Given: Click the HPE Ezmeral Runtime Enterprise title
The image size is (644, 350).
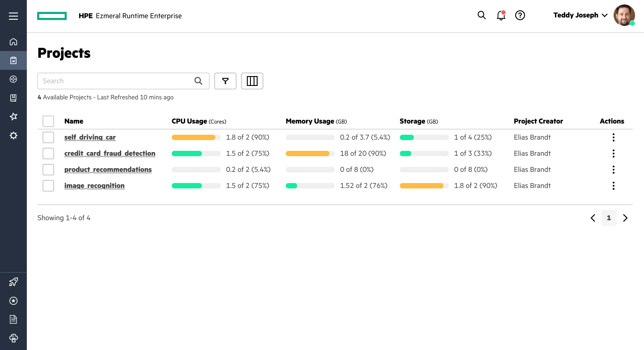Looking at the screenshot, I should 130,16.
